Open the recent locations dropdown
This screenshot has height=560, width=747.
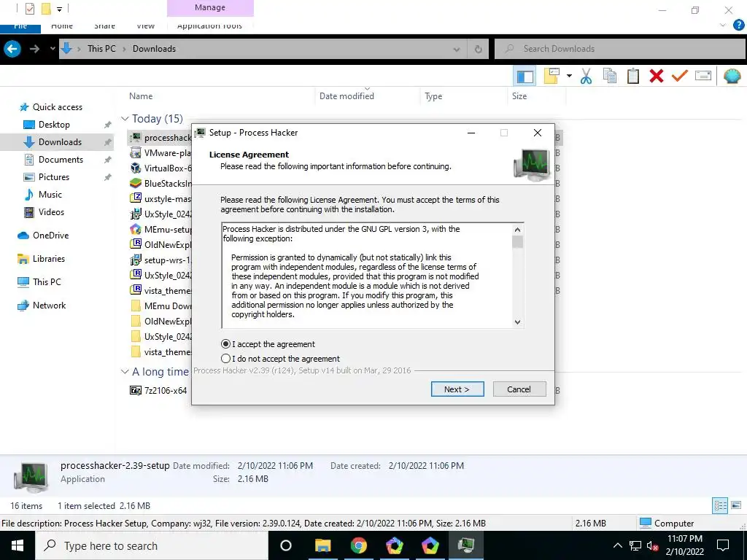[x=53, y=49]
